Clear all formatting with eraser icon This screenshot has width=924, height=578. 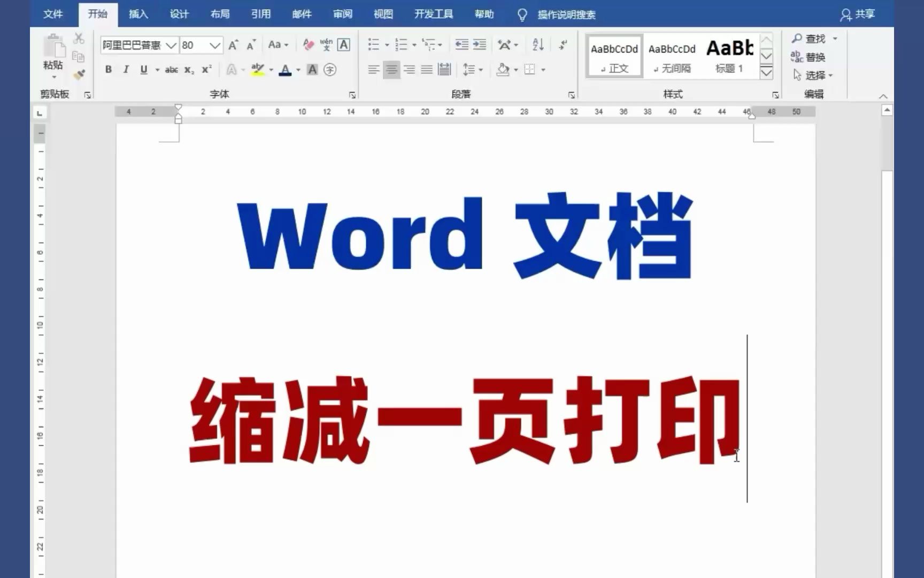click(308, 44)
